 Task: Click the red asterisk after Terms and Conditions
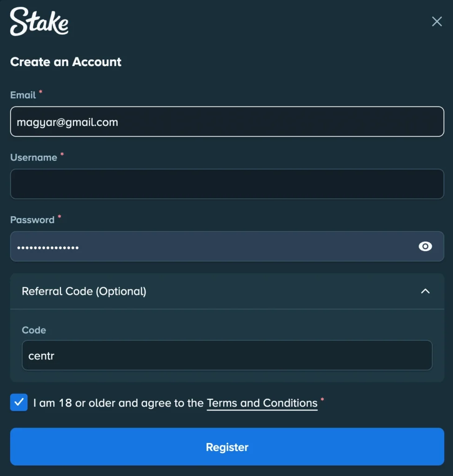click(x=322, y=400)
